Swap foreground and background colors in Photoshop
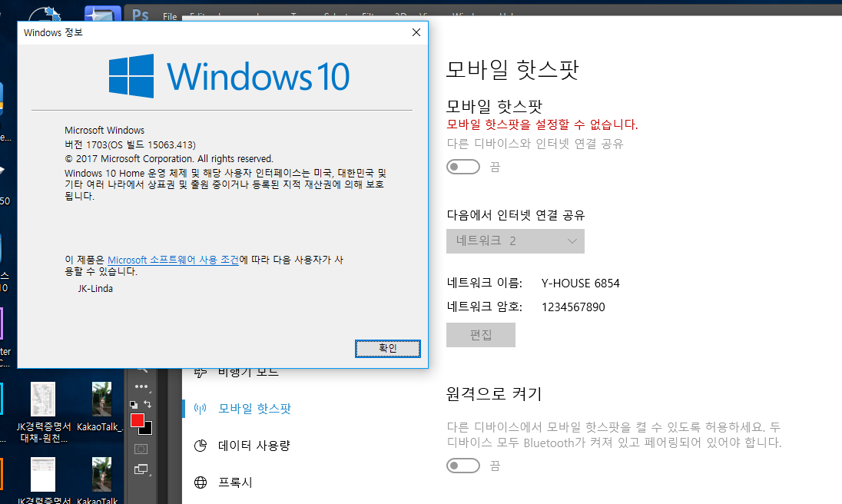The height and width of the screenshot is (504, 842). pos(148,404)
